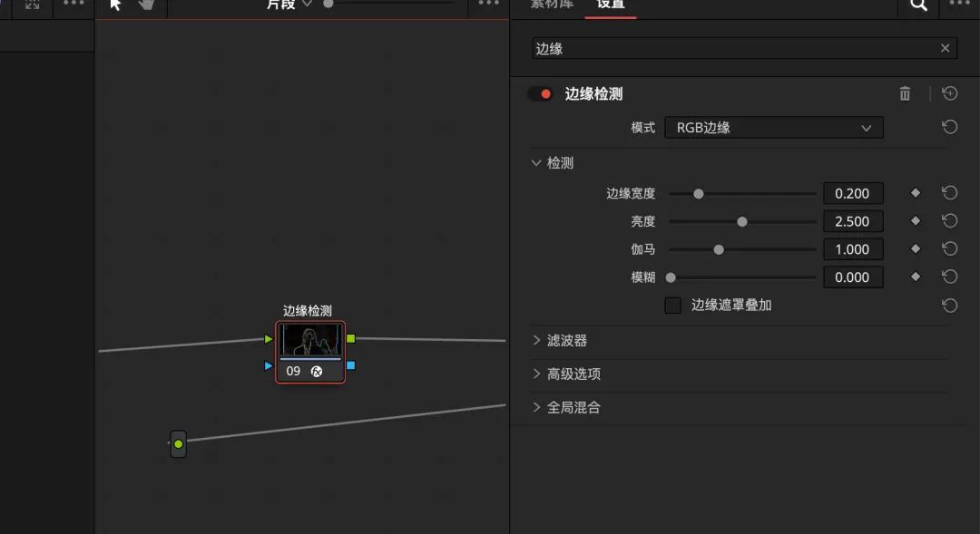This screenshot has height=534, width=980.
Task: Select the hand pan tool
Action: tap(146, 5)
